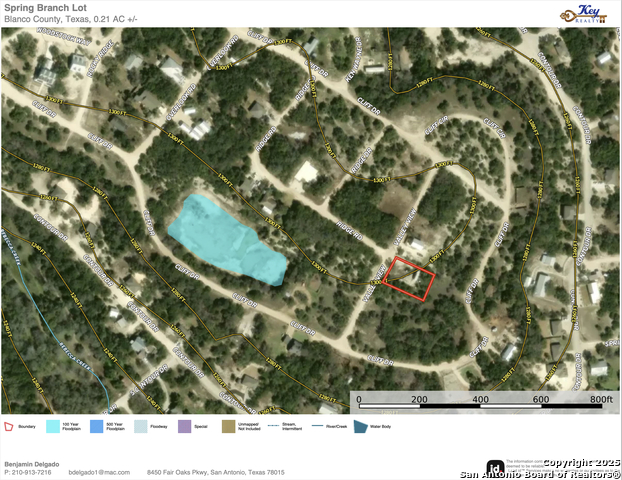Viewport: 622px width, 480px height.
Task: Click the cyan floodplain area on map
Action: [x=225, y=235]
